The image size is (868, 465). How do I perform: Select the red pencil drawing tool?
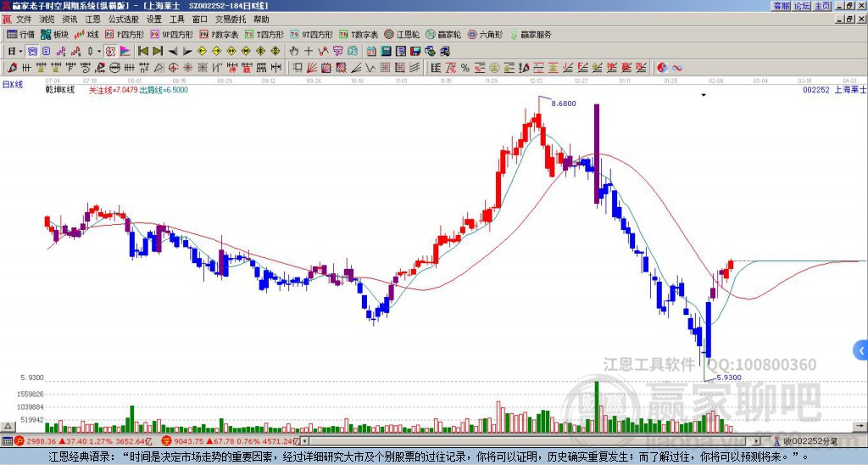pyautogui.click(x=12, y=68)
